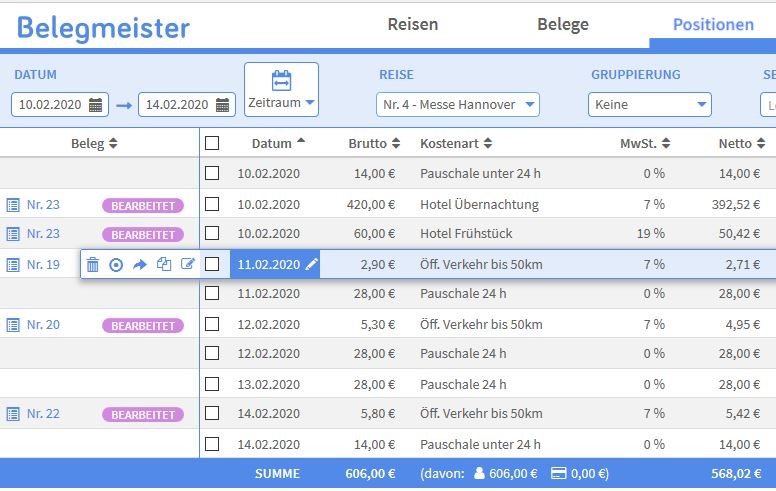Open receipt link Nr. 20
776x491 pixels.
coord(43,325)
